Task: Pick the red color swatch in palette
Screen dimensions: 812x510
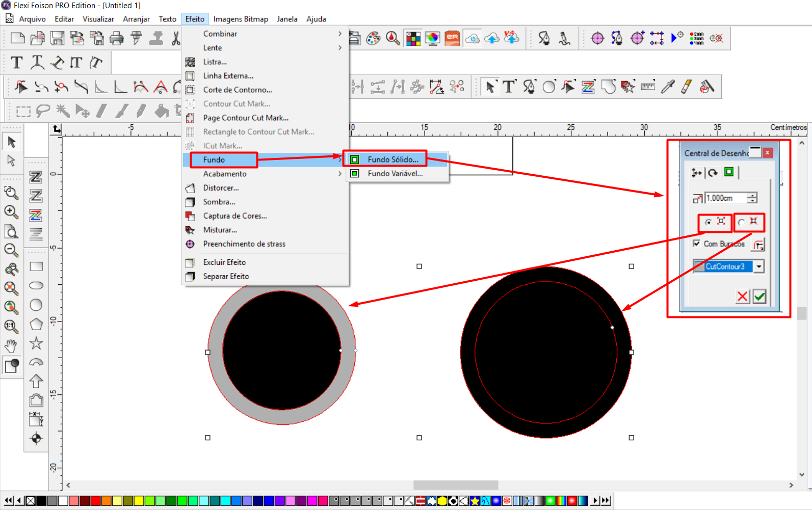Action: (95, 501)
